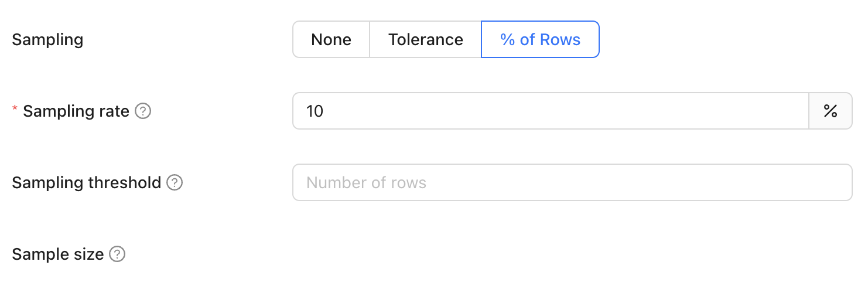Click the Sample size label
This screenshot has width=868, height=292.
click(x=58, y=254)
